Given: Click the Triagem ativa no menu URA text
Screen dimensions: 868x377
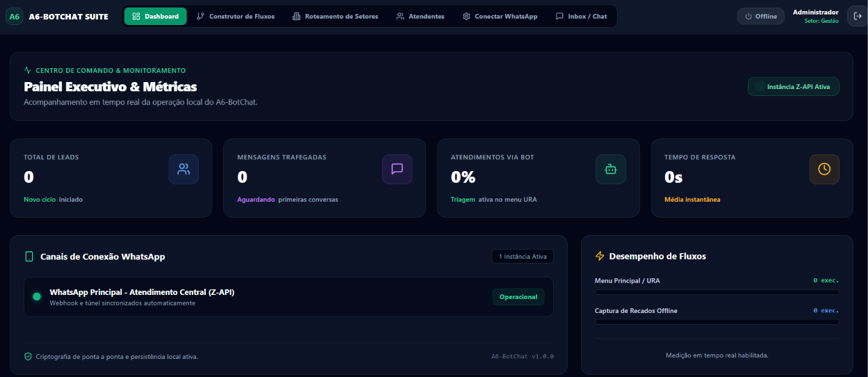Looking at the screenshot, I should click(493, 200).
